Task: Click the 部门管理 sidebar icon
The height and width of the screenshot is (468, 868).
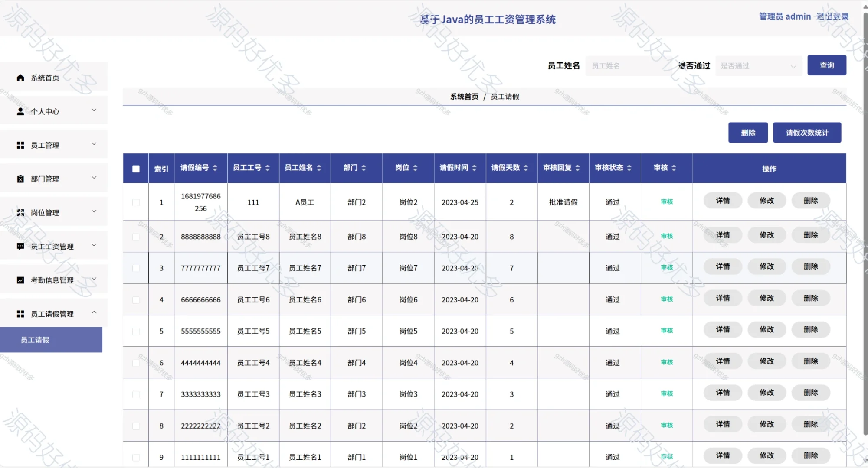Action: (x=20, y=178)
